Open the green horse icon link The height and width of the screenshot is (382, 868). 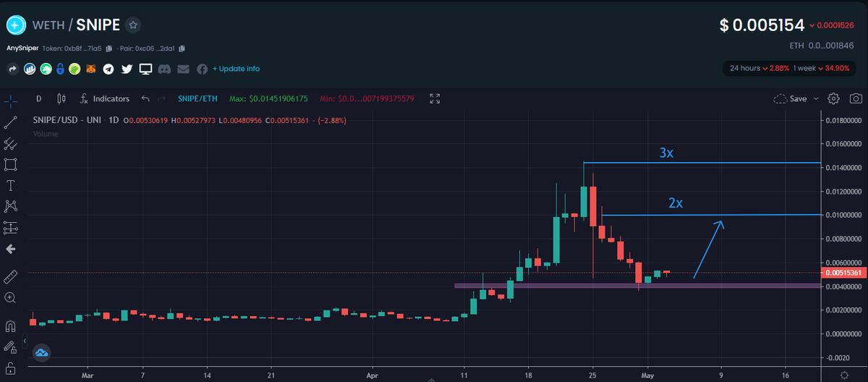point(46,69)
